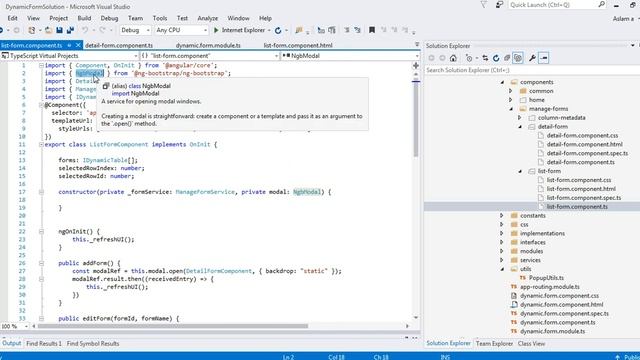Close the list-form.component.ts tab

[77, 45]
